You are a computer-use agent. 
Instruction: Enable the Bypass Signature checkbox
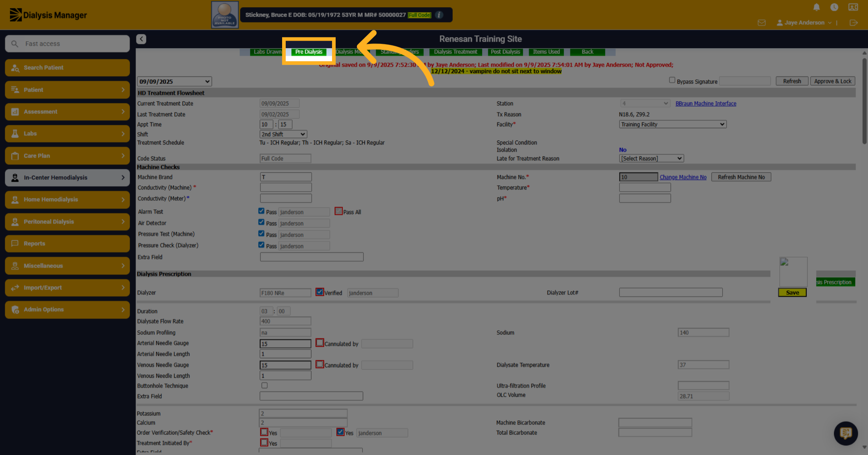pyautogui.click(x=672, y=80)
